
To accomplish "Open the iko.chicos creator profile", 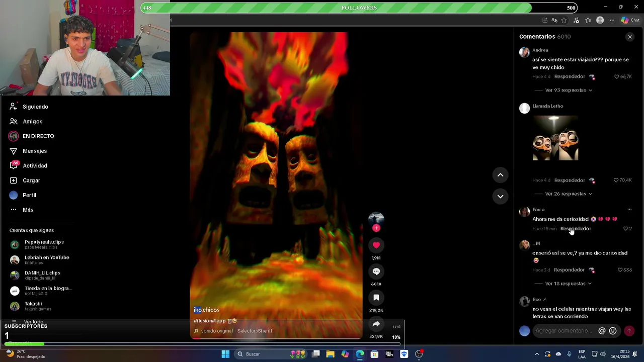I will [x=206, y=310].
